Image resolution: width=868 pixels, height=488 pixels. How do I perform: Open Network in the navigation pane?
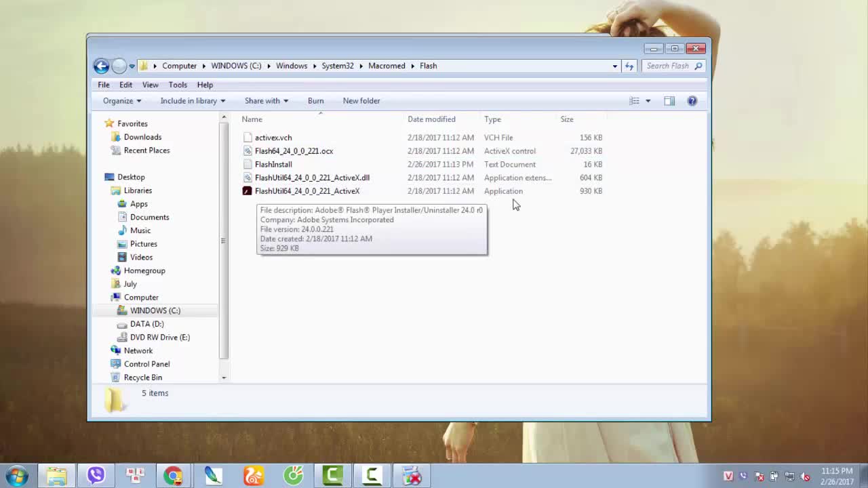[x=138, y=350]
